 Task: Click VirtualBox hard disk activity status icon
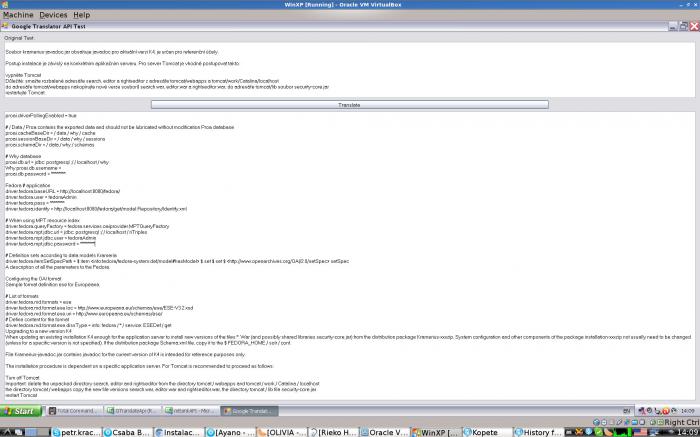pos(596,422)
